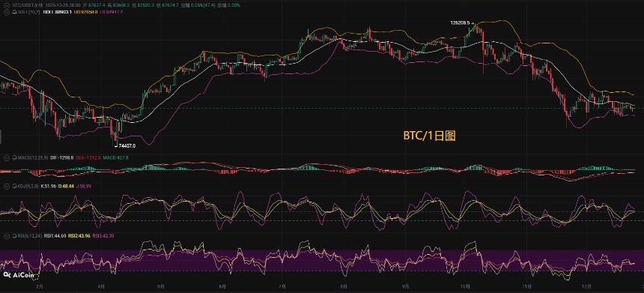Click the 10月 date axis label
This screenshot has height=293, width=644.
[465, 286]
